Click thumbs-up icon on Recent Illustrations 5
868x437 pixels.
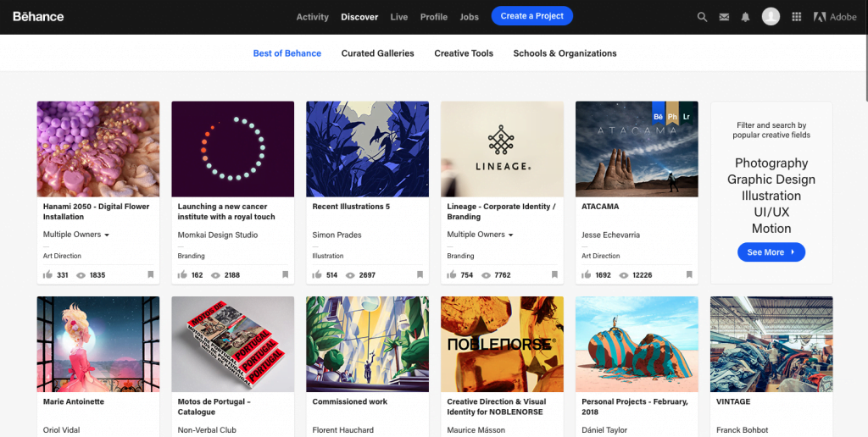pos(317,274)
